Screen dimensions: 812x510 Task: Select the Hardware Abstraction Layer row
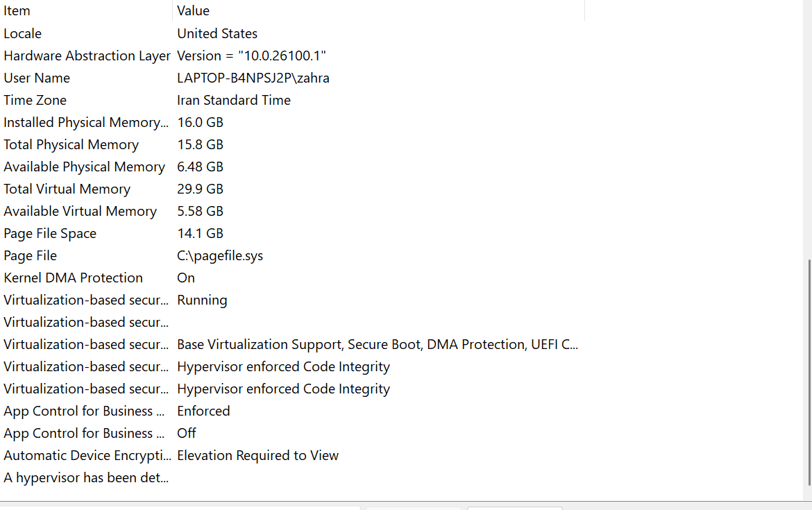tap(87, 56)
